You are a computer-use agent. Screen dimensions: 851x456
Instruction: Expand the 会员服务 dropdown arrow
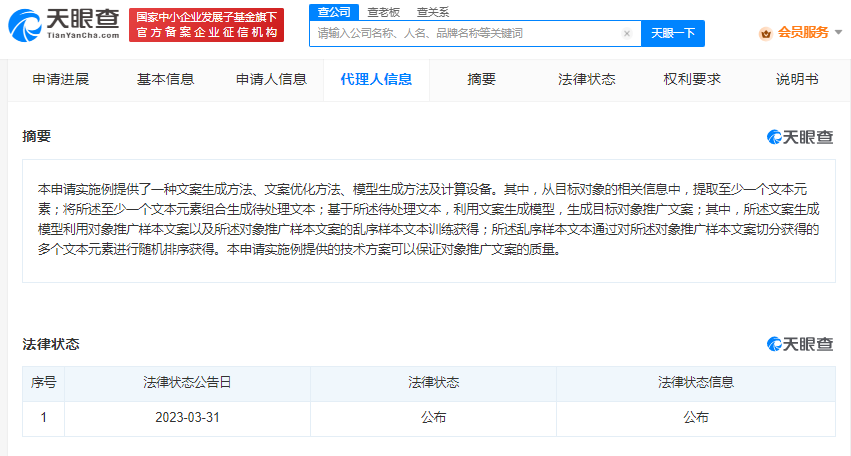837,33
